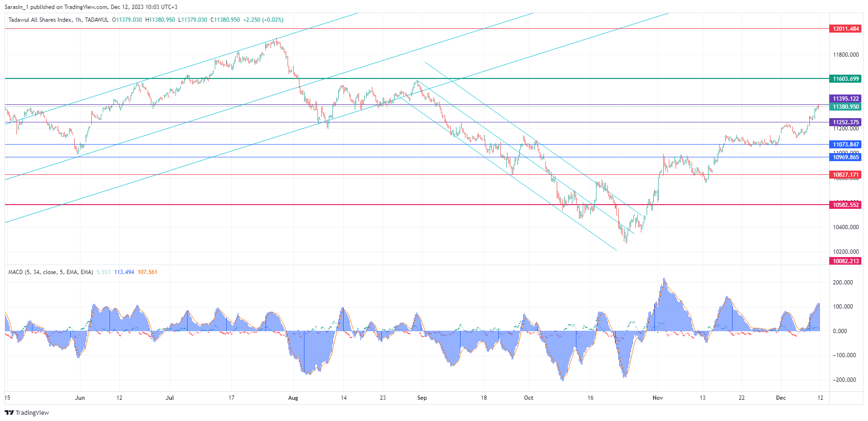Click the 11252.375 price level label
Screen dimensions: 868x421
[x=846, y=122]
